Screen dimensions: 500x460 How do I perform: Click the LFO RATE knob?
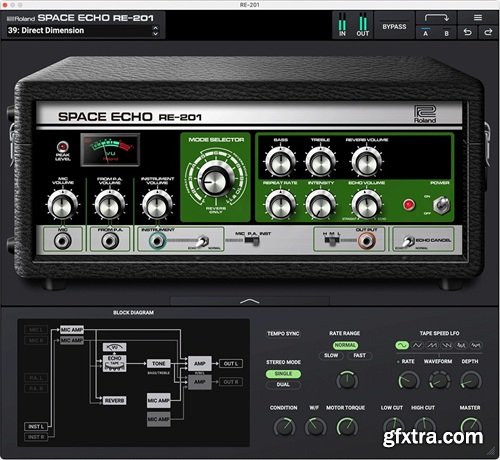click(409, 380)
